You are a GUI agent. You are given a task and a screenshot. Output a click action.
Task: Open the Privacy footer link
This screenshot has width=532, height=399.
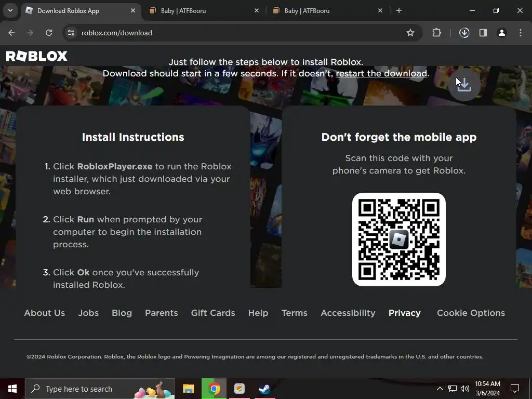[404, 313]
